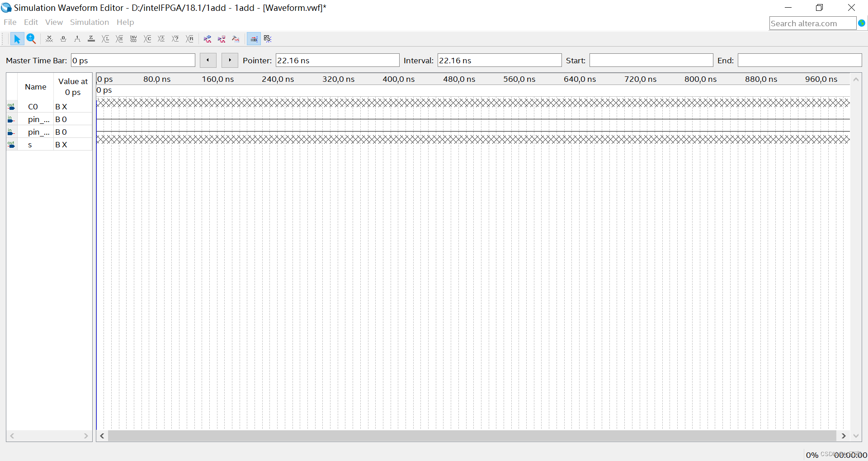Click Forcing High (1) toolbar icon
Viewport: 868px width, 461px height.
(77, 39)
